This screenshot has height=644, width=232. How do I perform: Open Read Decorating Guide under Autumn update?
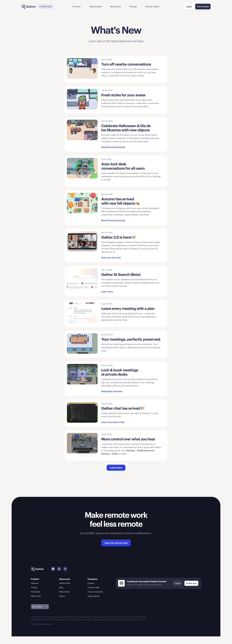[113, 220]
